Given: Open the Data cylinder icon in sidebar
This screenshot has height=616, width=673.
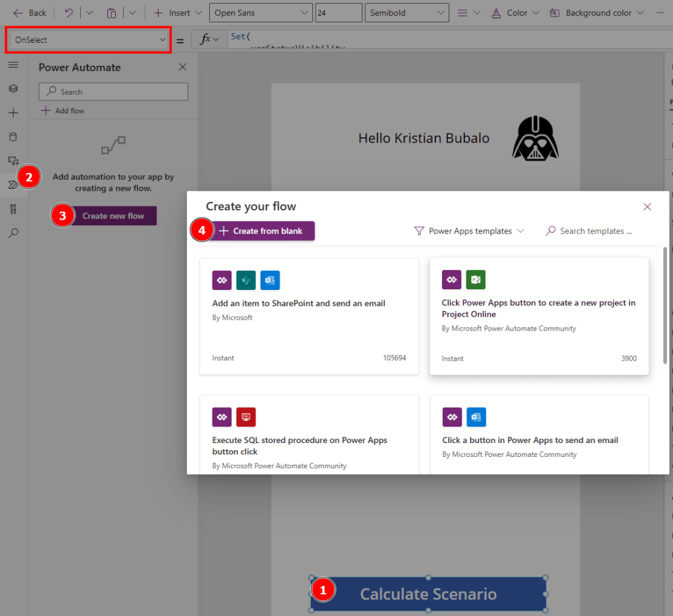Looking at the screenshot, I should 13,137.
